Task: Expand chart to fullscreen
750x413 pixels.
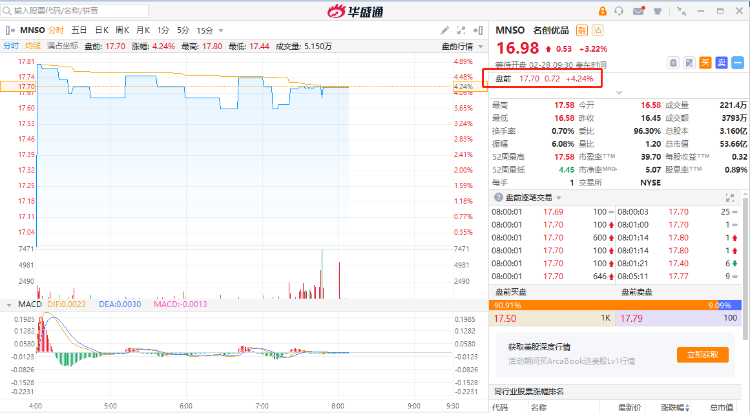Action: point(461,30)
